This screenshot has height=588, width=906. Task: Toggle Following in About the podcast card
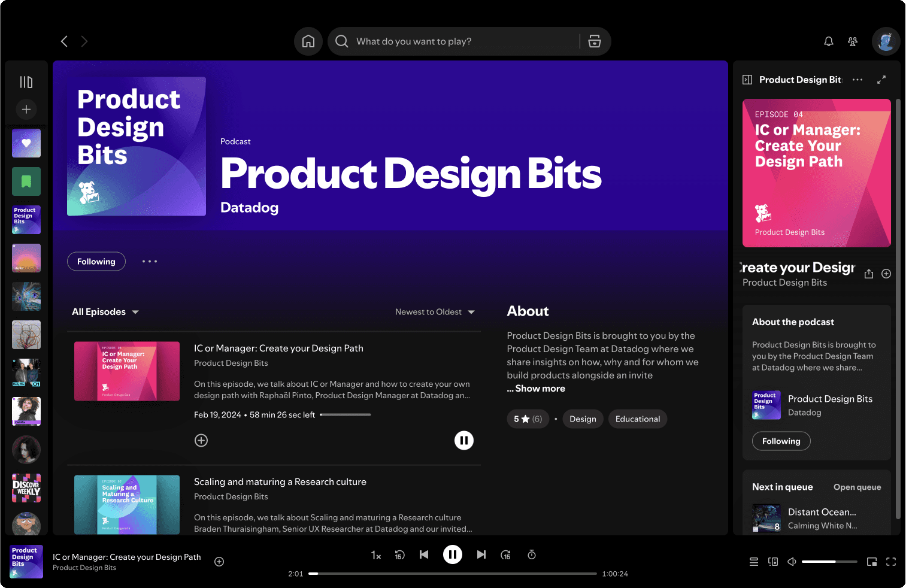[781, 441]
